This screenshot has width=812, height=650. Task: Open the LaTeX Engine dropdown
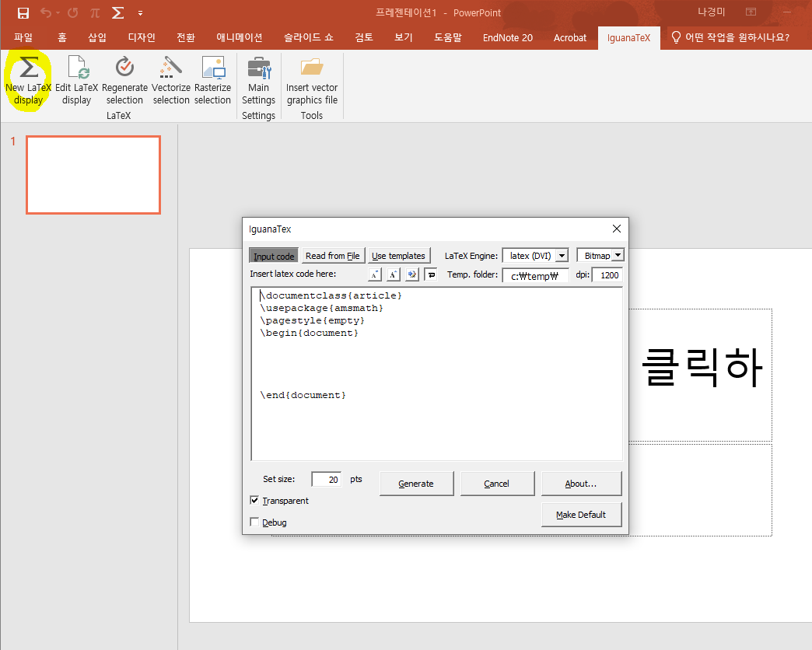[562, 256]
